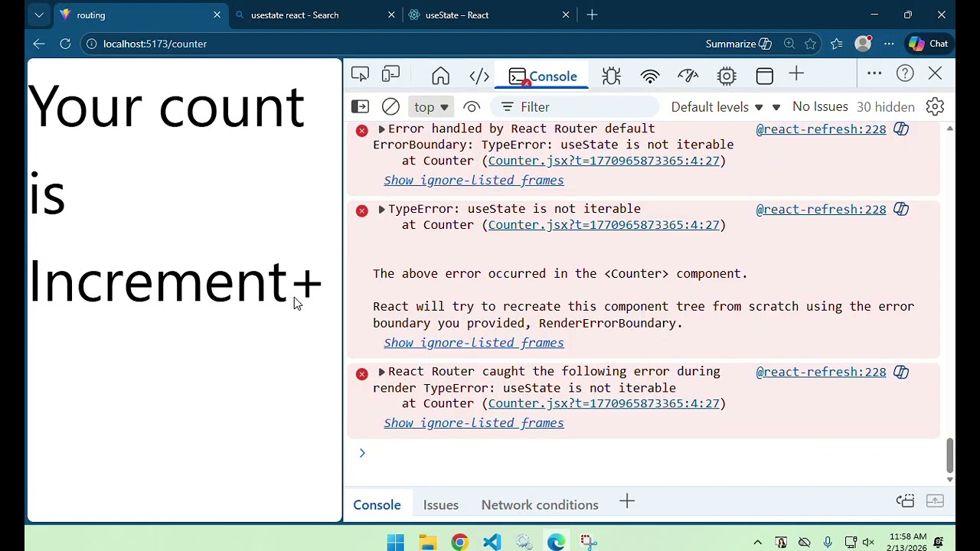980x551 pixels.
Task: Open the top JavaScript context dropdown
Action: pos(431,107)
